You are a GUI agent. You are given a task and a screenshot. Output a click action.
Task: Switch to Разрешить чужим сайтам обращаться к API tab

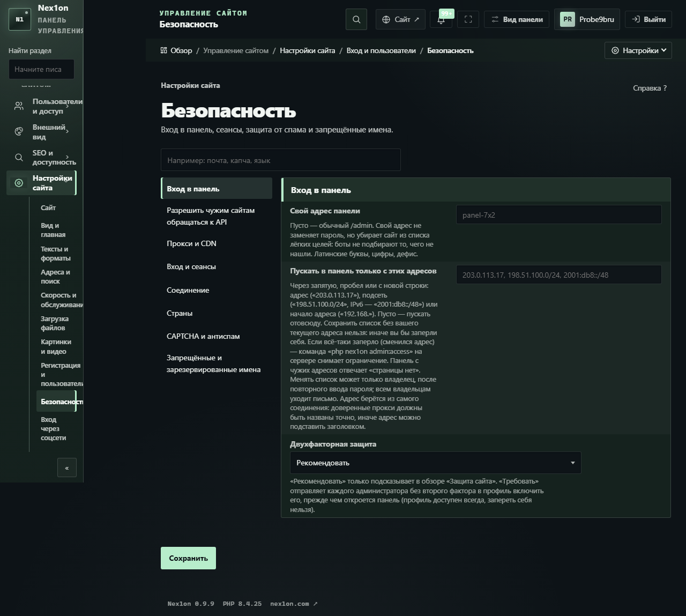217,216
